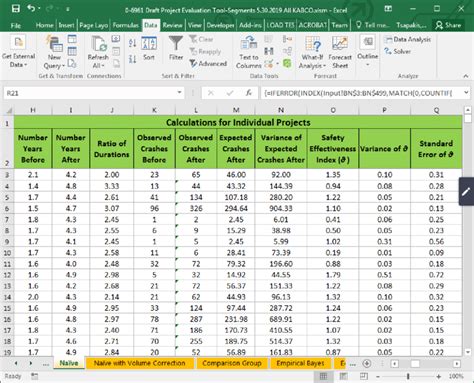Open the Data Analysis tool
The image size is (474, 383).
point(407,39)
